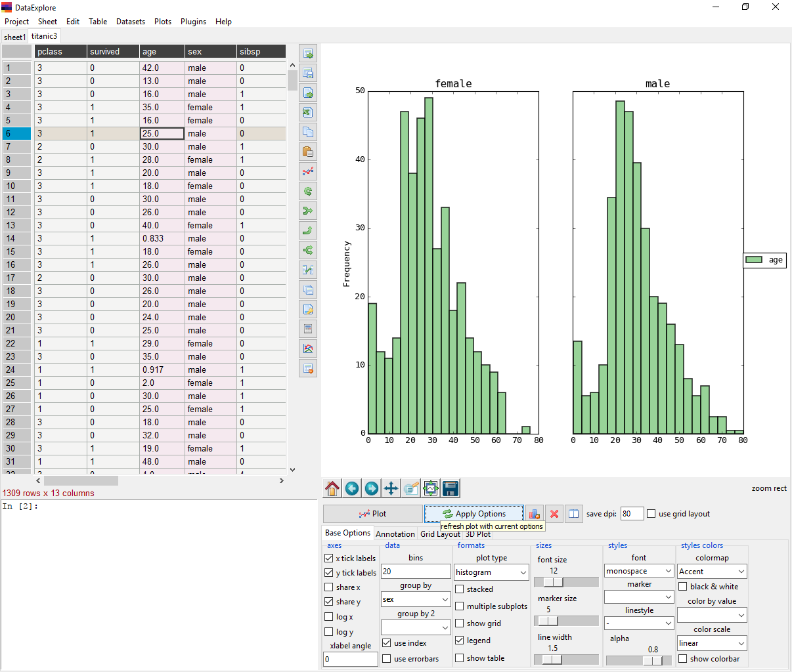Image resolution: width=792 pixels, height=672 pixels.
Task: Save the figure using the floppy disk icon
Action: click(451, 488)
